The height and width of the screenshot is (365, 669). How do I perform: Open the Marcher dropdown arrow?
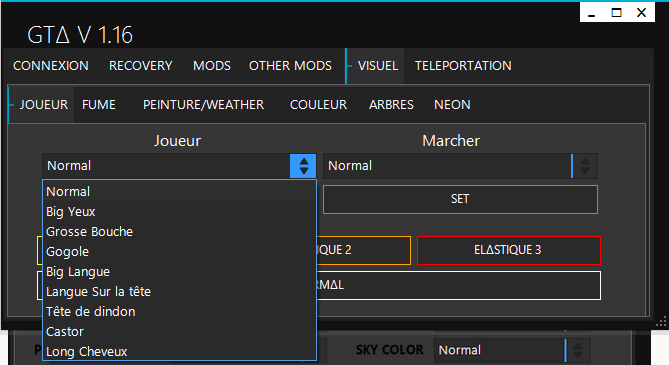tap(585, 166)
